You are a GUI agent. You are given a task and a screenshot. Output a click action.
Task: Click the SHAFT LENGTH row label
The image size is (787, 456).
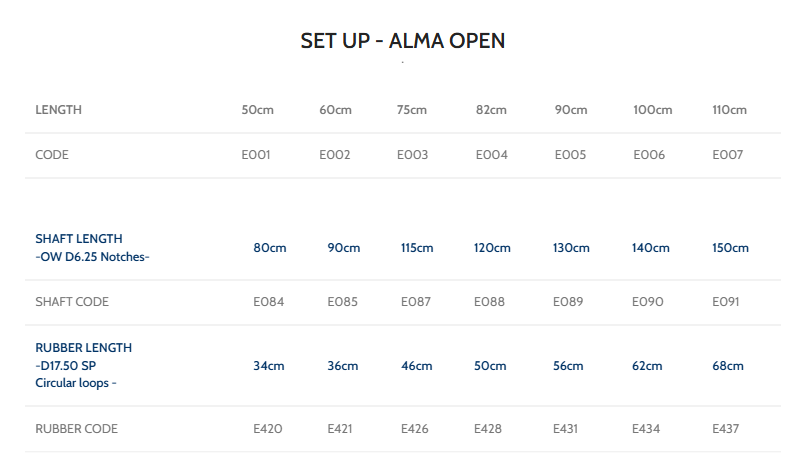79,239
